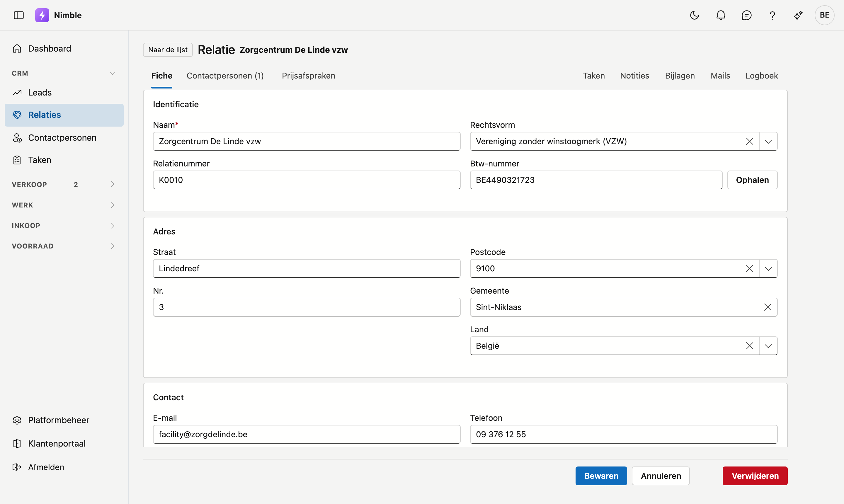The width and height of the screenshot is (844, 504).
Task: Click Ophalen next to Btw-nummer
Action: pyautogui.click(x=752, y=180)
